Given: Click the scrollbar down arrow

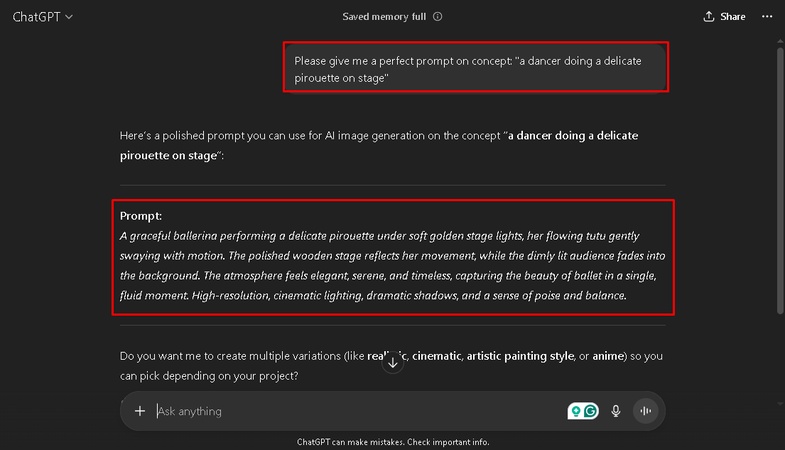Looking at the screenshot, I should (x=780, y=403).
